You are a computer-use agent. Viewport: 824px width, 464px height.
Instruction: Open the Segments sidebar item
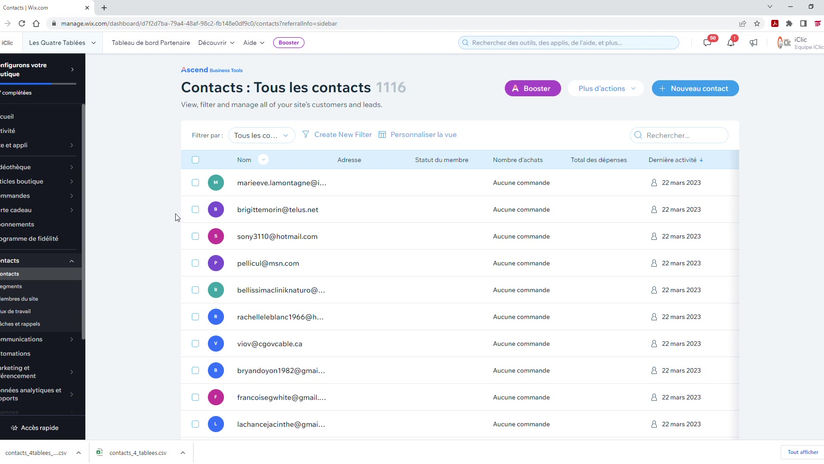point(11,286)
